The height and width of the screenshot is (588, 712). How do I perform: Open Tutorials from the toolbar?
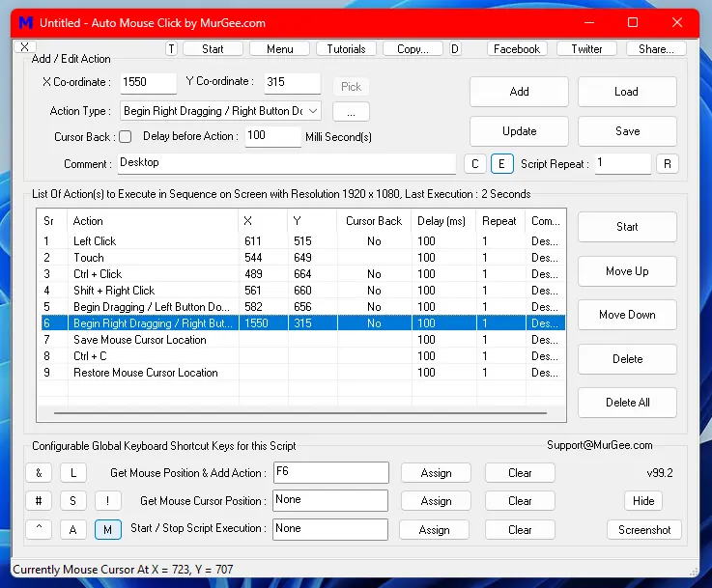(x=346, y=49)
